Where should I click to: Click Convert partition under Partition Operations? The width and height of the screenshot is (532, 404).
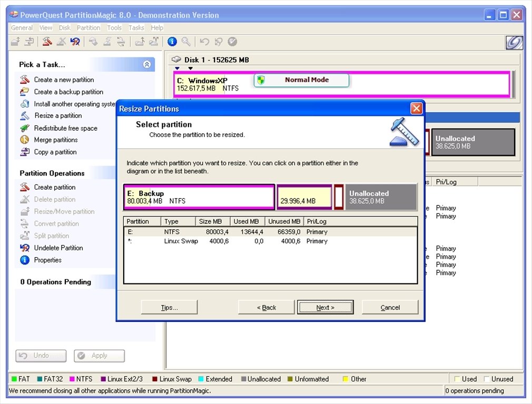point(56,224)
